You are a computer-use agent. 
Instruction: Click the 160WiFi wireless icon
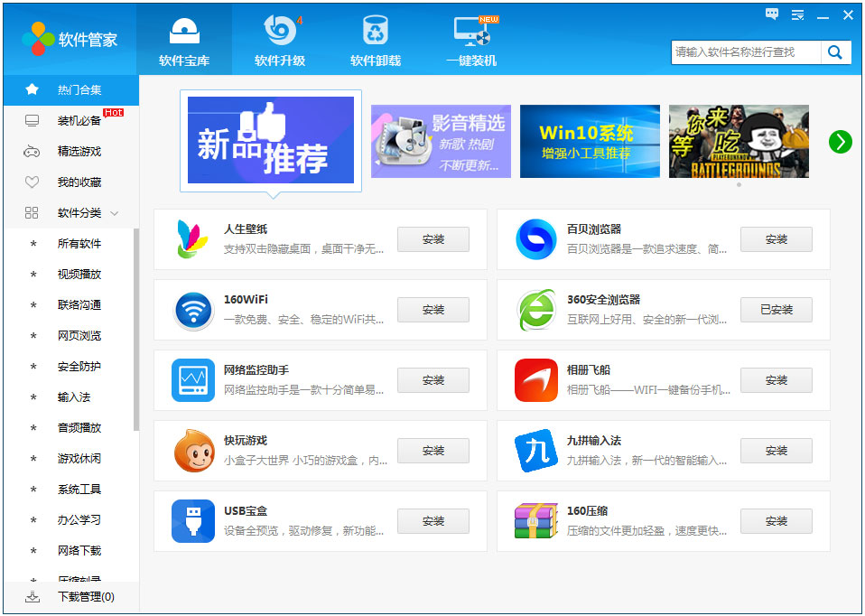point(193,310)
